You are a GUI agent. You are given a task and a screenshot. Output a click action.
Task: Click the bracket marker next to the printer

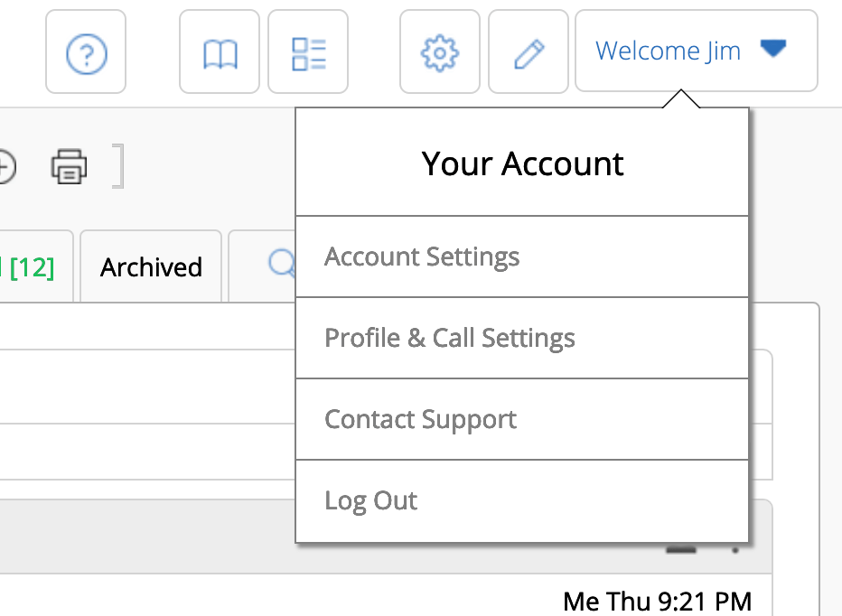pyautogui.click(x=118, y=166)
